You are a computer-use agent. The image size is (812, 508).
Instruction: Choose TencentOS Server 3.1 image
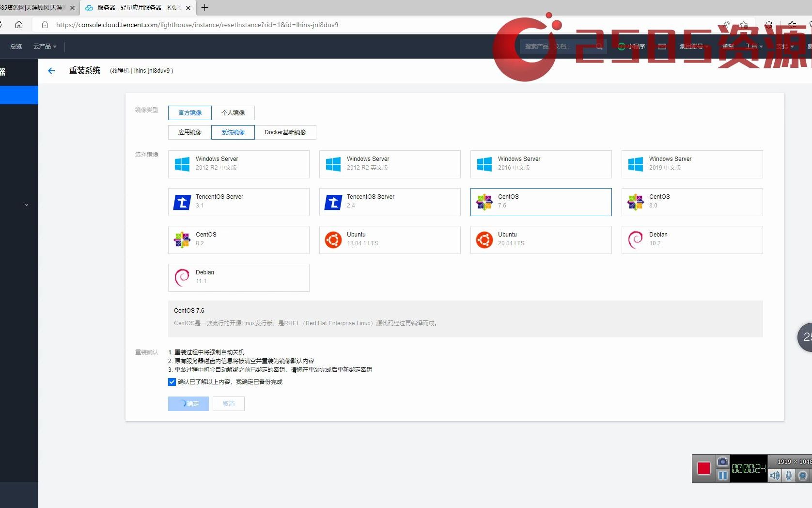239,202
